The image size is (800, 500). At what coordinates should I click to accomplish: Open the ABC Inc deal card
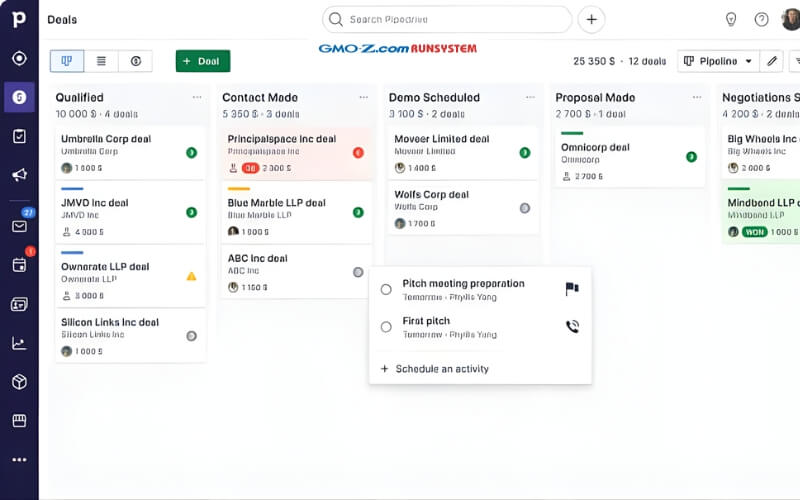point(297,272)
